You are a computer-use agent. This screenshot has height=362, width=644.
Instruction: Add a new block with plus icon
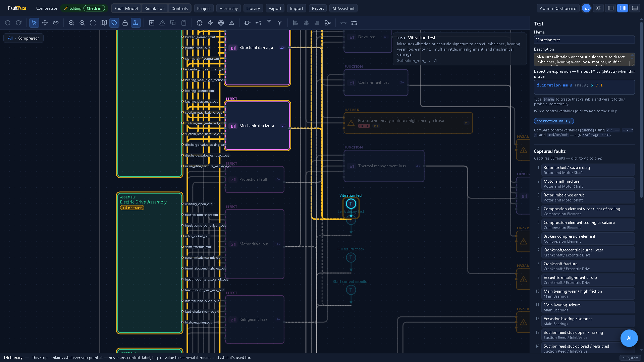tap(152, 23)
